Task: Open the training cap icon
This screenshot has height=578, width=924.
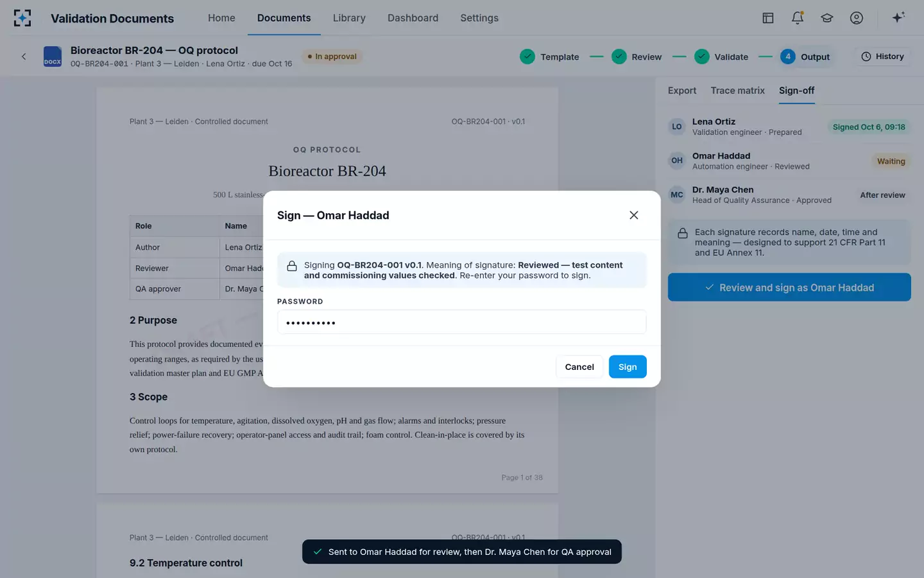Action: point(827,18)
